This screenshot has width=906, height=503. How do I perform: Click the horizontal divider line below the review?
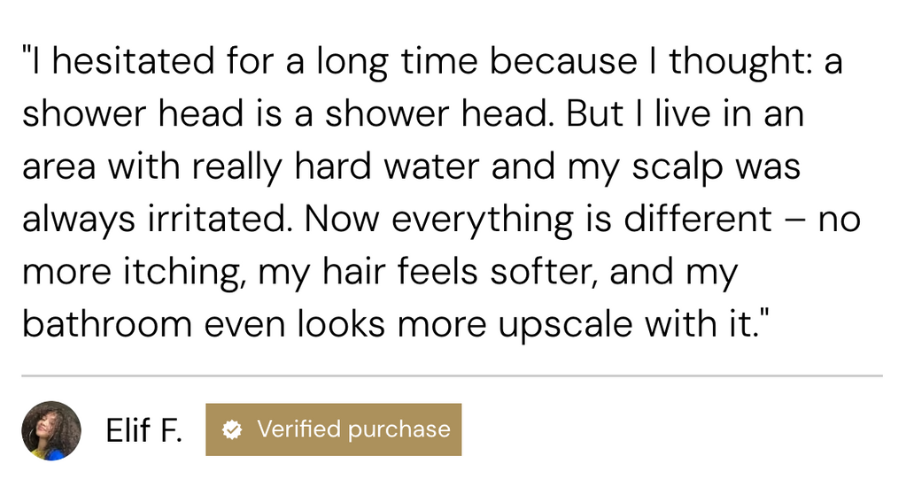tap(452, 376)
